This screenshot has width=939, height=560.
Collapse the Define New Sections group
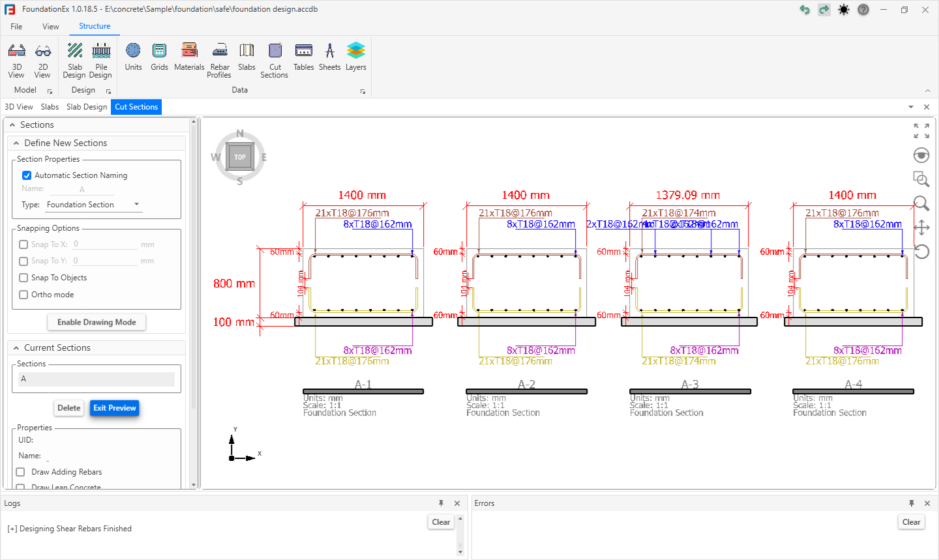pyautogui.click(x=16, y=143)
